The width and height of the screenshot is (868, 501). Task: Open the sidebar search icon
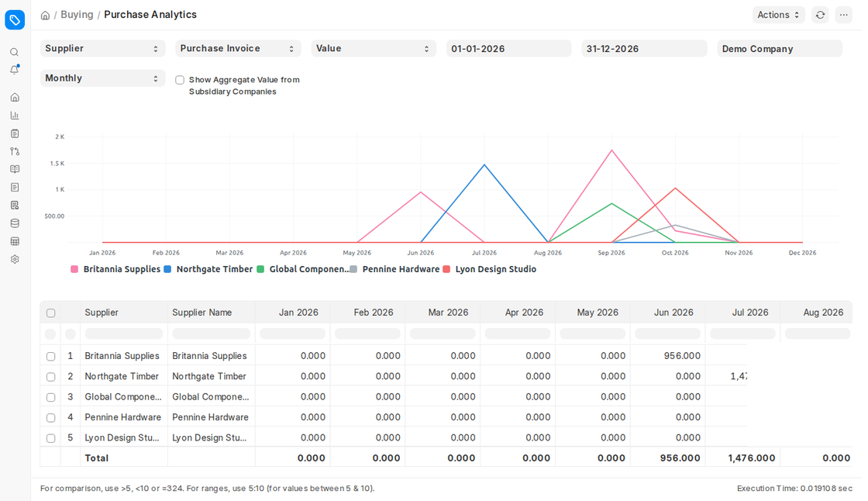click(15, 52)
